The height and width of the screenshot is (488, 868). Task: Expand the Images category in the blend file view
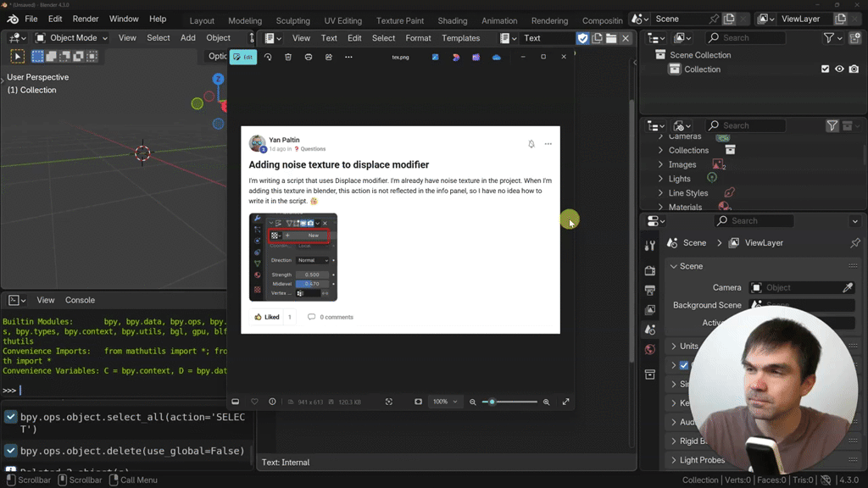(x=660, y=164)
